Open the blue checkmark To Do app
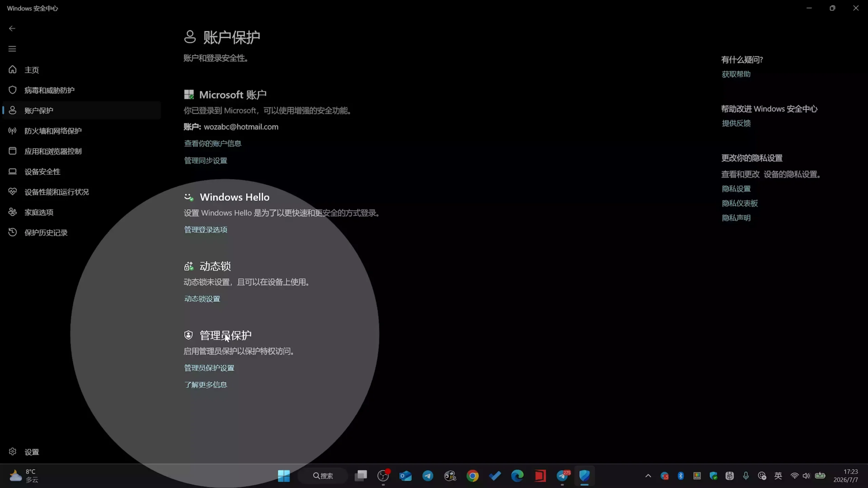 [495, 476]
